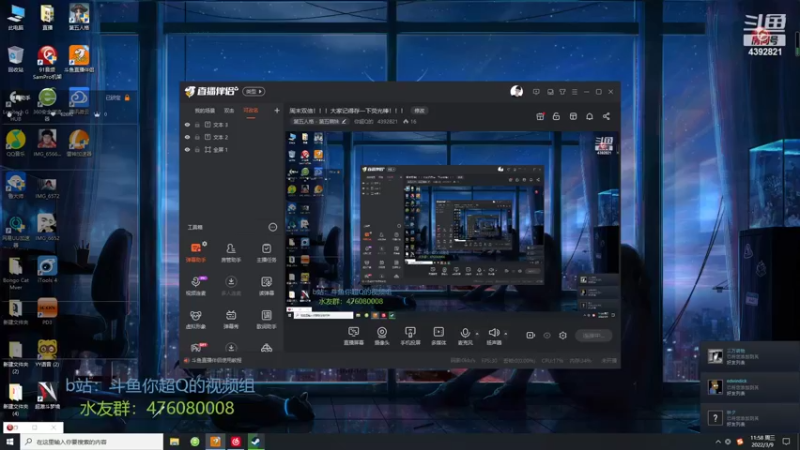Open settings gear in bottom control bar
Viewport: 800px width, 450px height.
563,335
